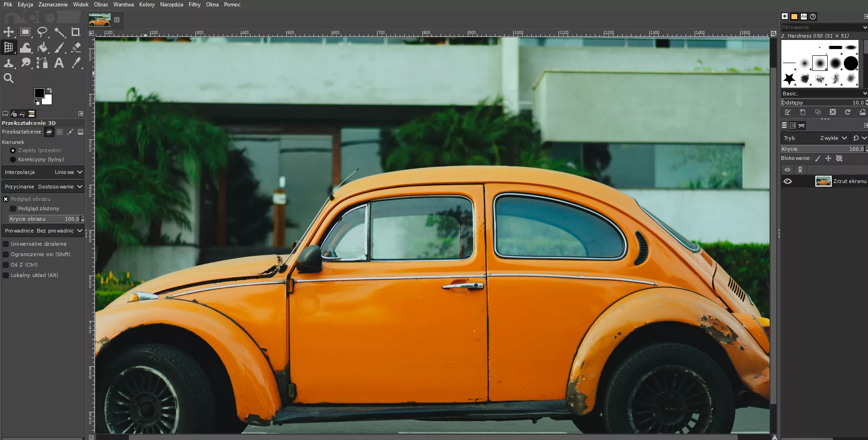This screenshot has width=868, height=440.
Task: Refresh the brushes list
Action: click(848, 112)
